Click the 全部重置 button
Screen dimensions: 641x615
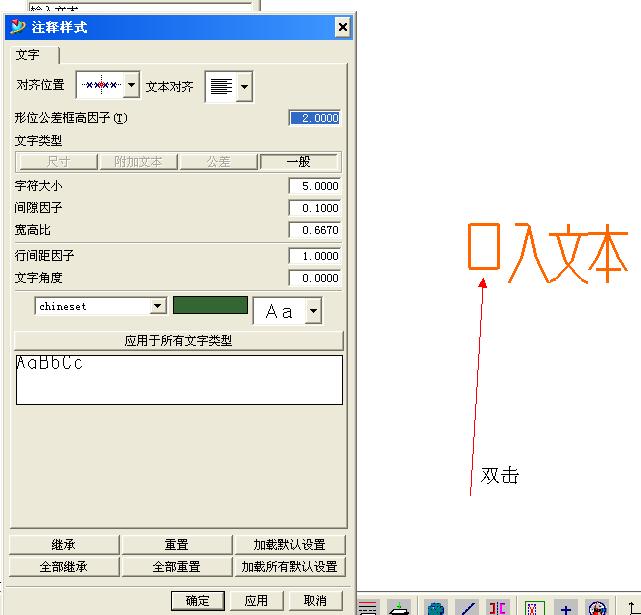[x=177, y=567]
